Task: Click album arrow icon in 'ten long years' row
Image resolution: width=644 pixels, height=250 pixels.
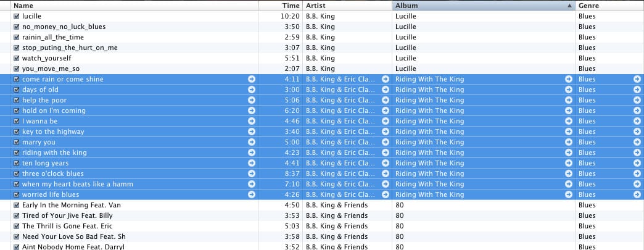Action: point(568,163)
